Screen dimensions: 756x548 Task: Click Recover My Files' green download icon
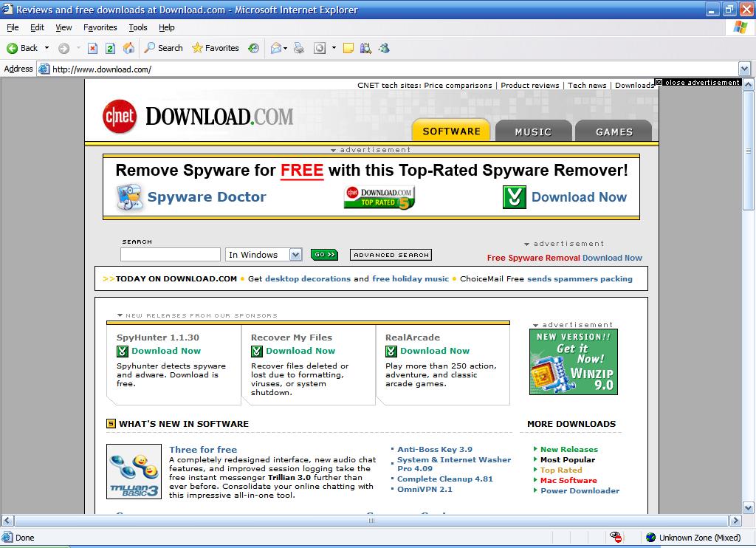point(257,352)
